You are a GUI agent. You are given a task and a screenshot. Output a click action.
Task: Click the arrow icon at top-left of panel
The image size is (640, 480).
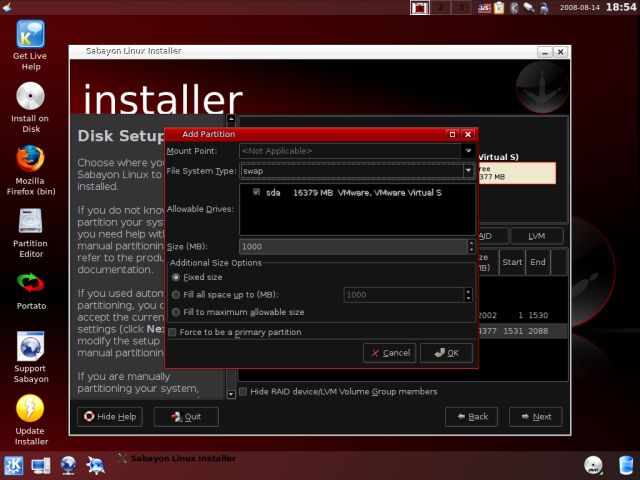pyautogui.click(x=7, y=7)
